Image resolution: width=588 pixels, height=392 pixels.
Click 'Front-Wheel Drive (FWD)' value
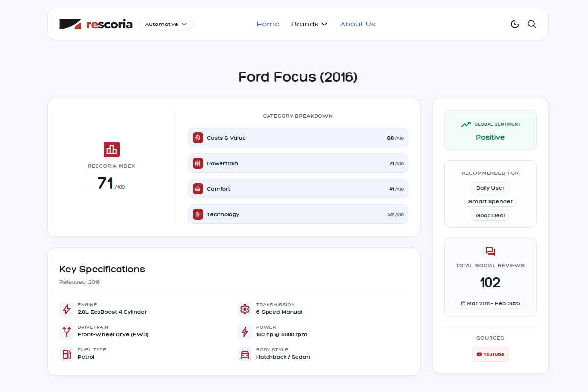point(113,335)
